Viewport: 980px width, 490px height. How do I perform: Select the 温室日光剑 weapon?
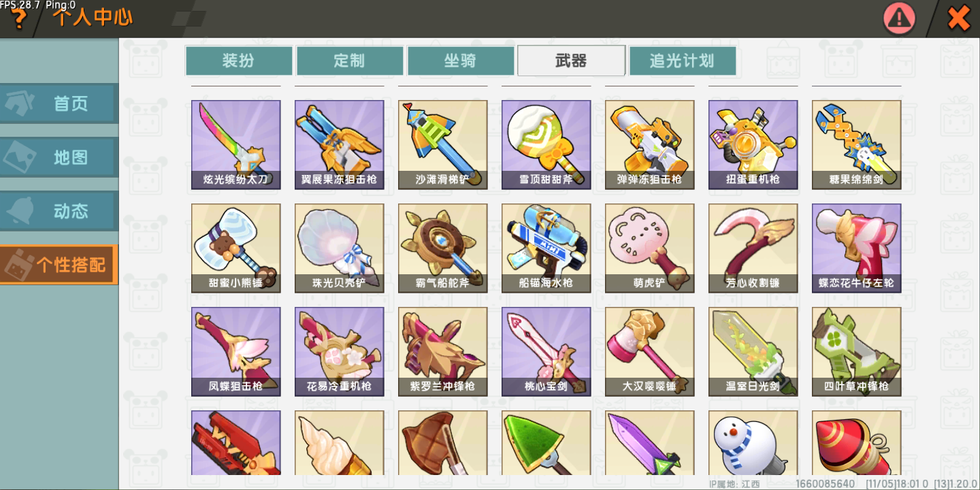[753, 352]
